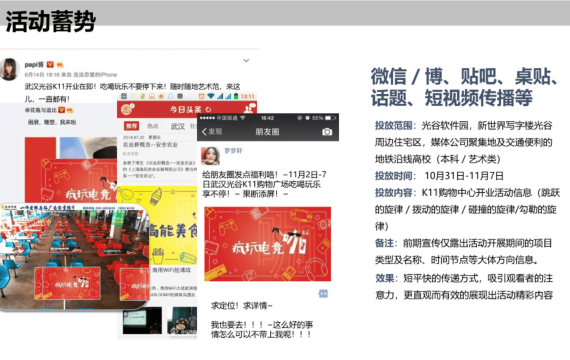Click the 今日头条 logo icon
570x360 pixels.
tap(127, 109)
